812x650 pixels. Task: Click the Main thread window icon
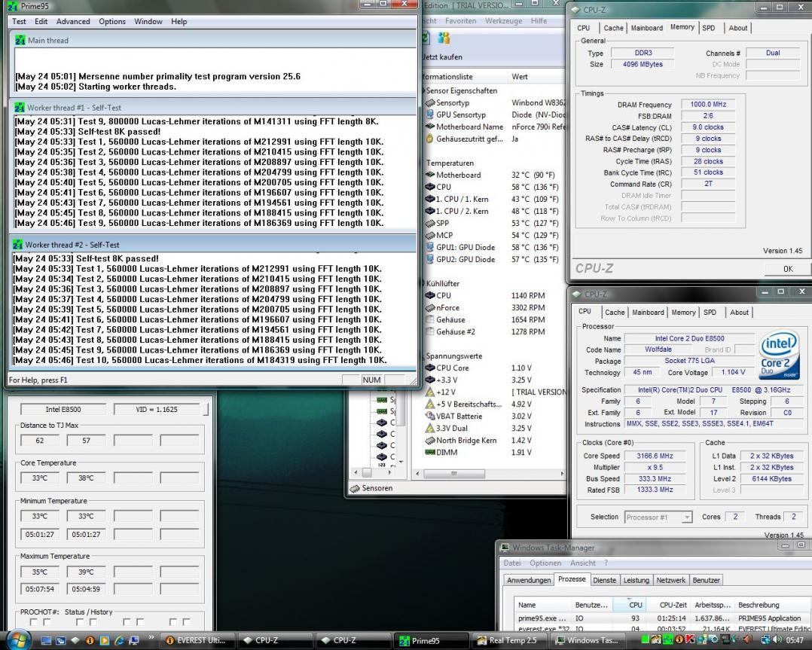coord(20,40)
